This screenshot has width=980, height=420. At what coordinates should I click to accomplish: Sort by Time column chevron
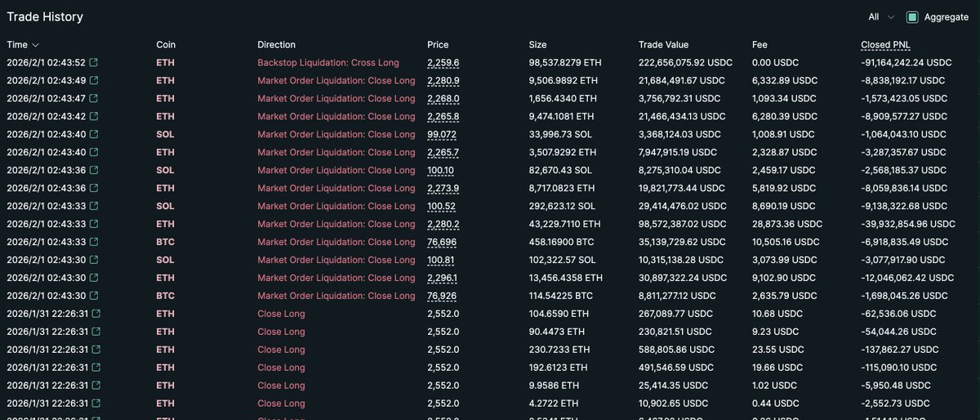pos(35,45)
